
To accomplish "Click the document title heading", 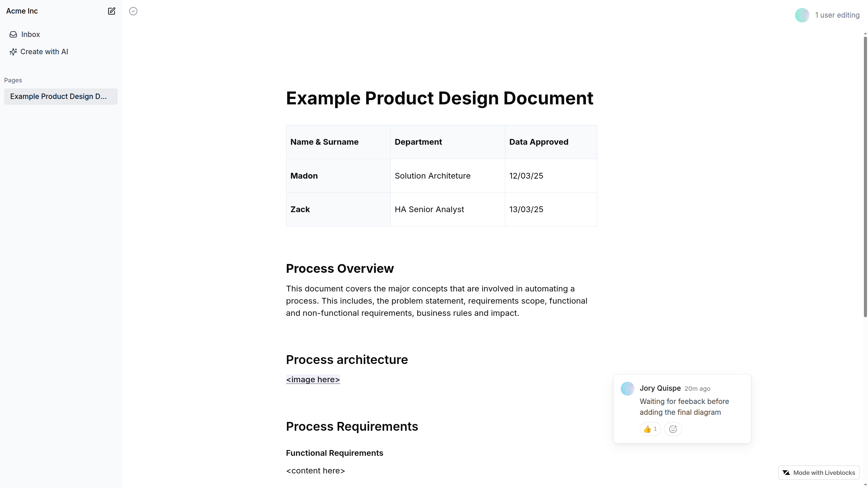I will pyautogui.click(x=439, y=98).
